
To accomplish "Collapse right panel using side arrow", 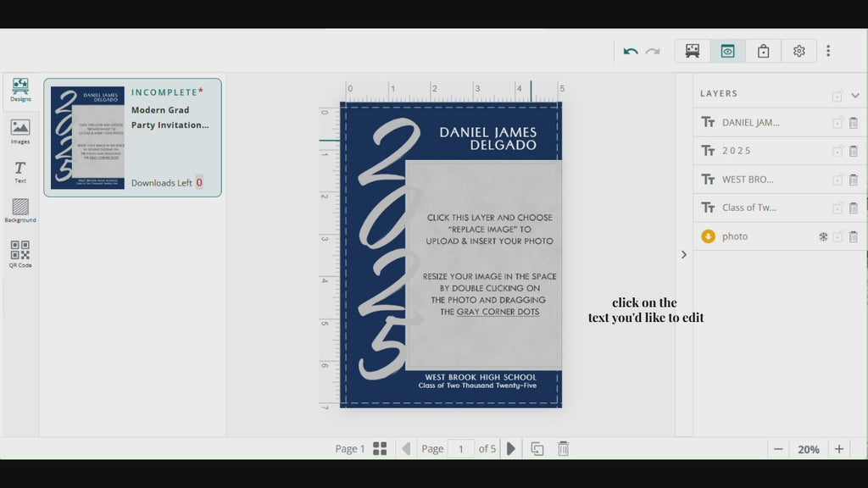I will [x=684, y=254].
